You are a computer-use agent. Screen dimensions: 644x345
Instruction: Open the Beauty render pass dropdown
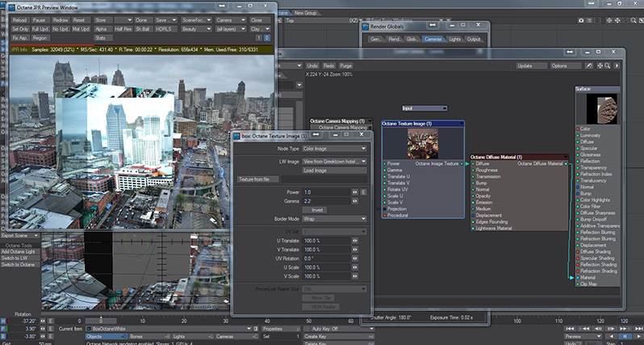[197, 28]
